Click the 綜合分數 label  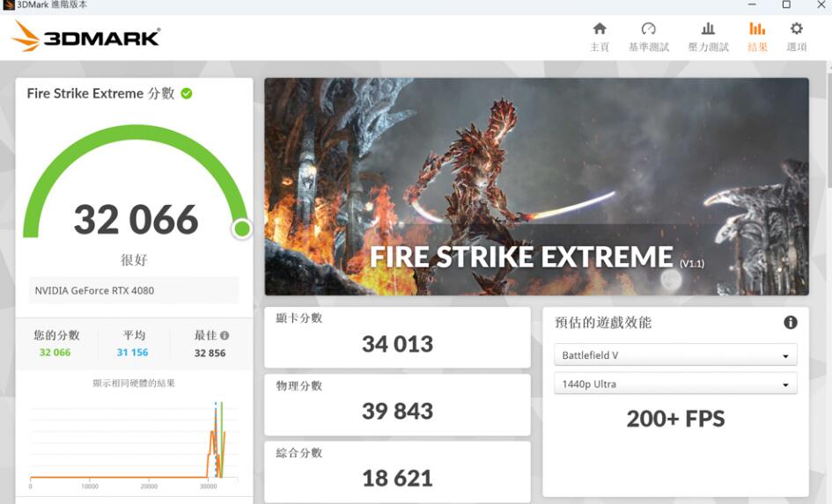point(299,453)
